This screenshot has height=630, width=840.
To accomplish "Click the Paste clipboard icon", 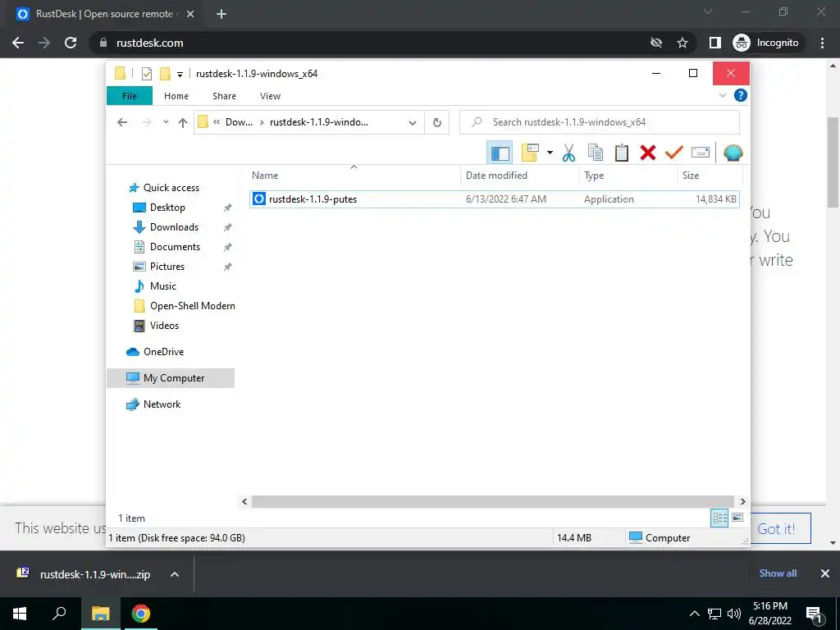I will tap(622, 153).
